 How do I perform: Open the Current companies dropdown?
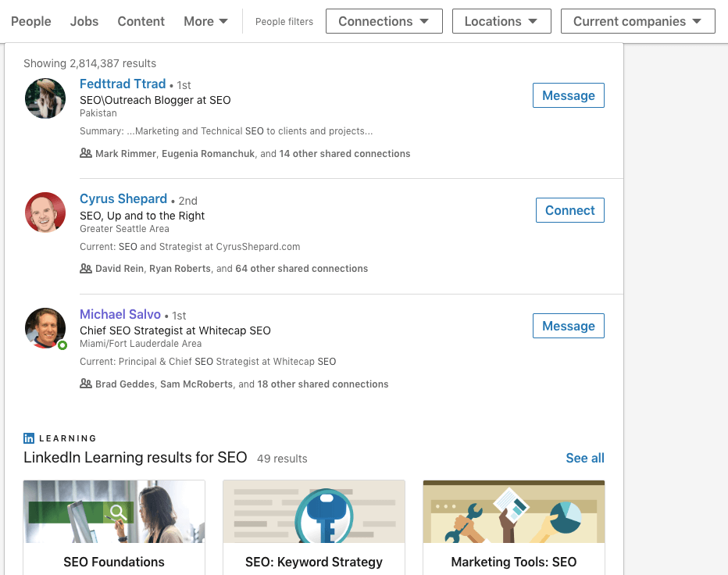pyautogui.click(x=637, y=21)
